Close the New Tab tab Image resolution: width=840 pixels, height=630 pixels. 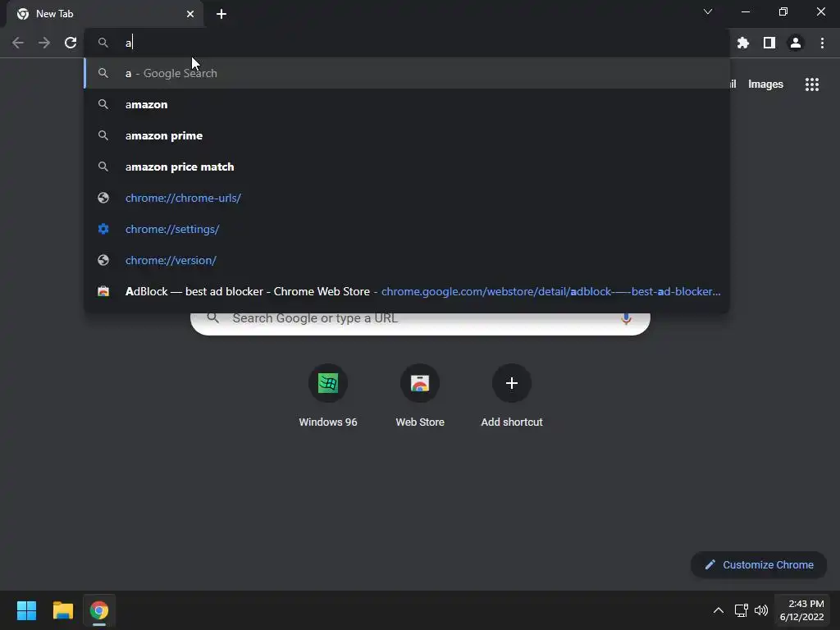(190, 14)
